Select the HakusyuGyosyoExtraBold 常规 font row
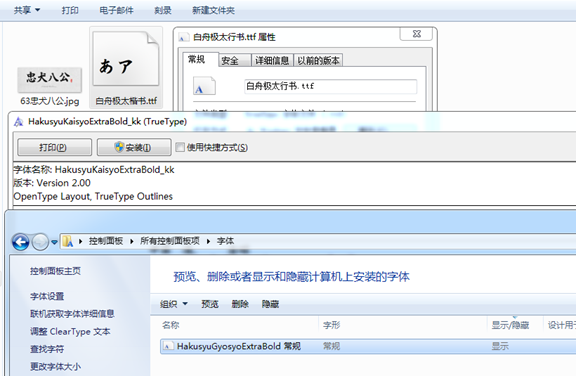This screenshot has height=376, width=576. [x=368, y=346]
